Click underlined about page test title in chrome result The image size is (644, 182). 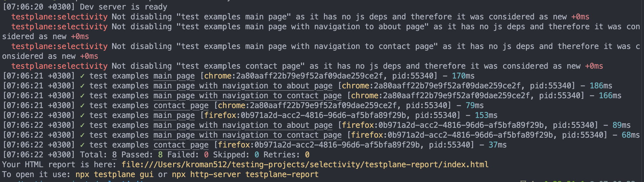pos(243,86)
